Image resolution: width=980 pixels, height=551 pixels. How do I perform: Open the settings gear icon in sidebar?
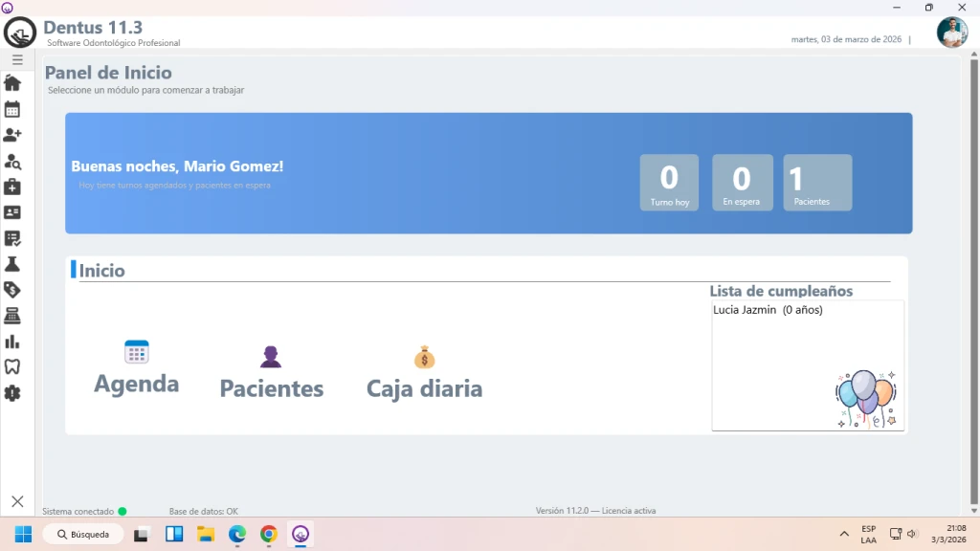coord(12,393)
